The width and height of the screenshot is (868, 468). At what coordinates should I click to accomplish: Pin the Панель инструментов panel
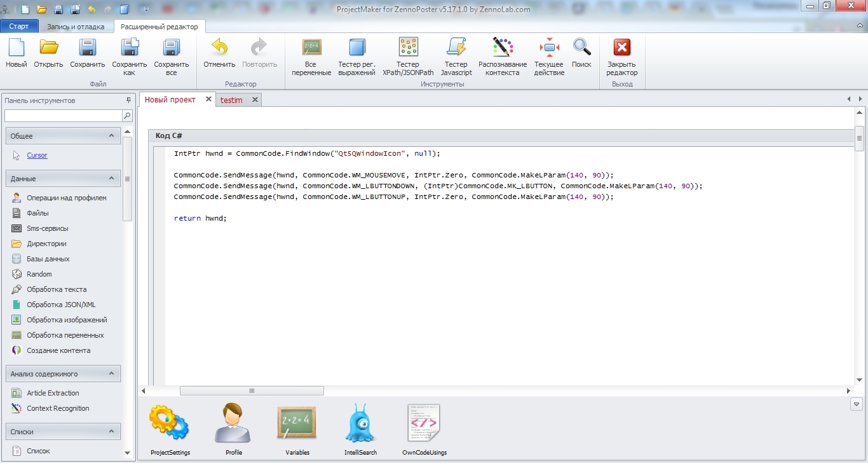pyautogui.click(x=128, y=100)
